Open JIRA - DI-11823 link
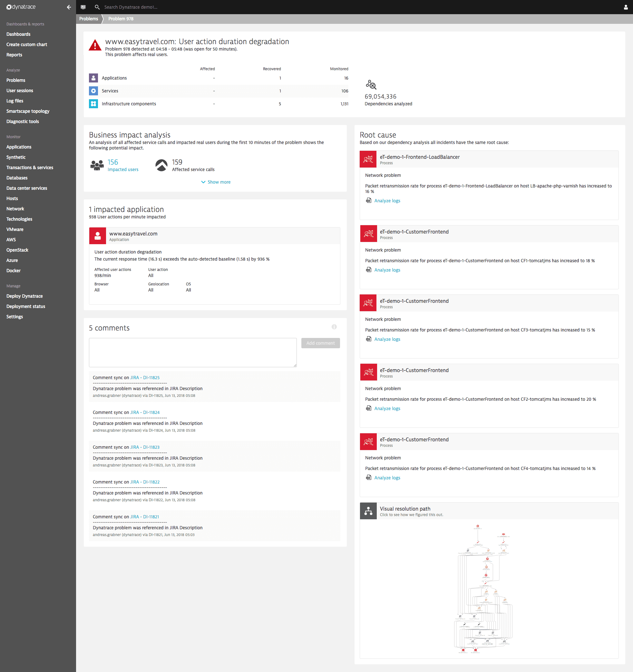This screenshot has width=633, height=672. coord(145,447)
